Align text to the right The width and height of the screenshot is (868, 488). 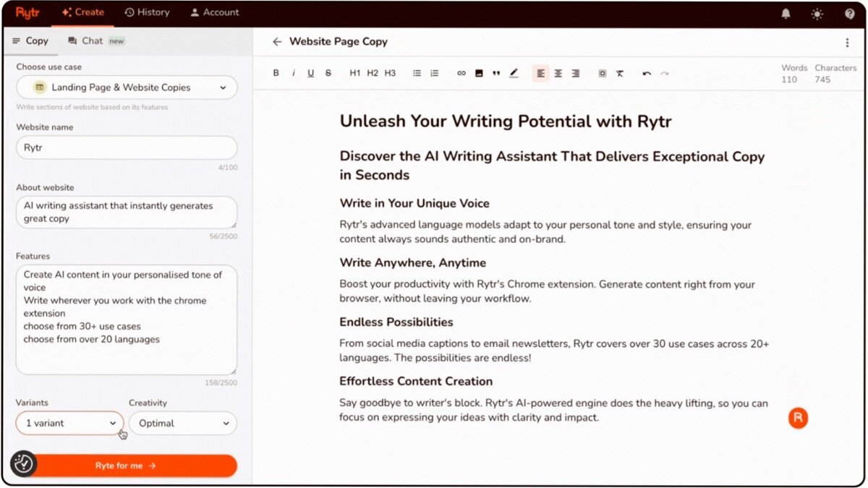pos(576,73)
